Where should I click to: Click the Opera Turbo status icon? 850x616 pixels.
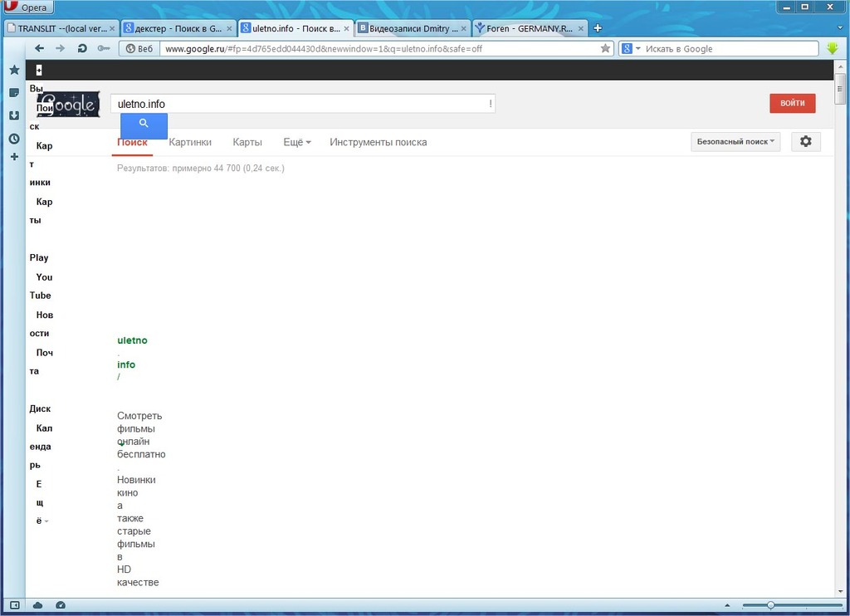[61, 605]
